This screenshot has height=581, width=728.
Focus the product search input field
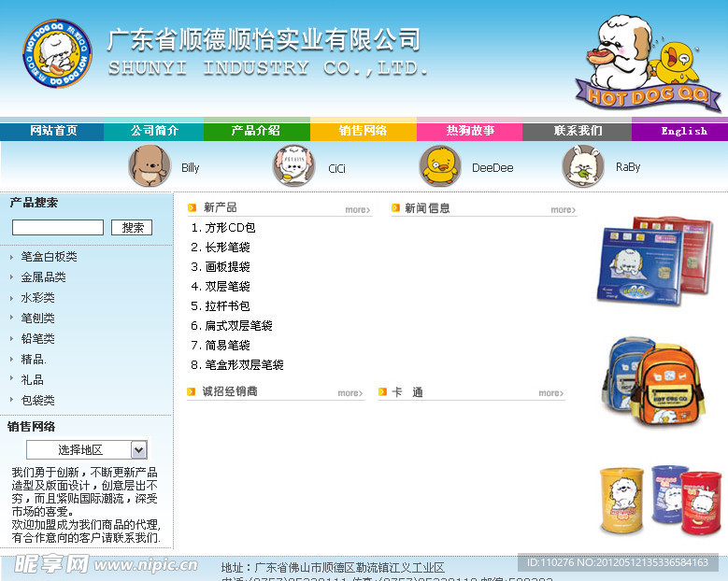pyautogui.click(x=58, y=227)
